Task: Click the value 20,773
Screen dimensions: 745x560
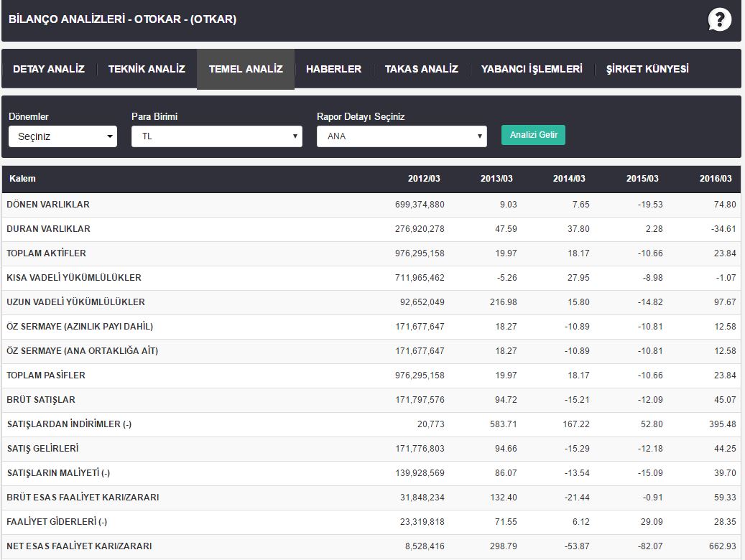Action: [x=431, y=424]
